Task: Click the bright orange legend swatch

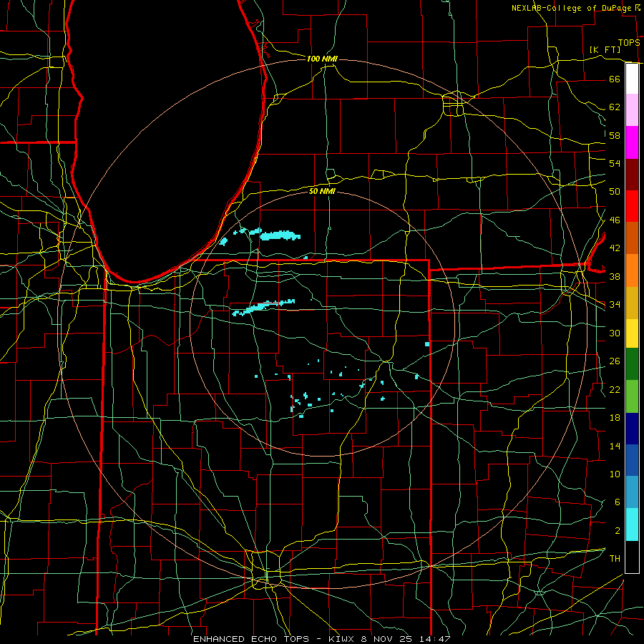Action: (632, 270)
